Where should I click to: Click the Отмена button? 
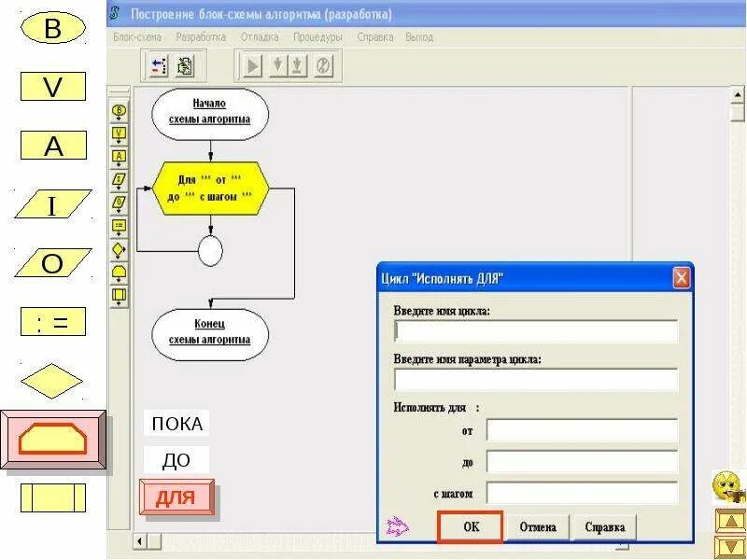click(538, 527)
